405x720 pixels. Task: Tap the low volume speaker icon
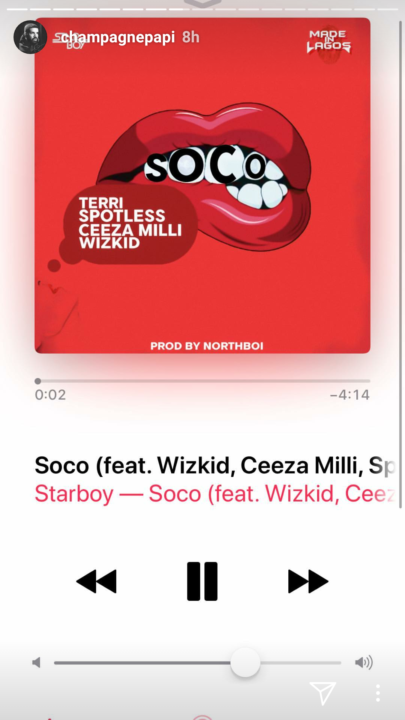coord(36,663)
